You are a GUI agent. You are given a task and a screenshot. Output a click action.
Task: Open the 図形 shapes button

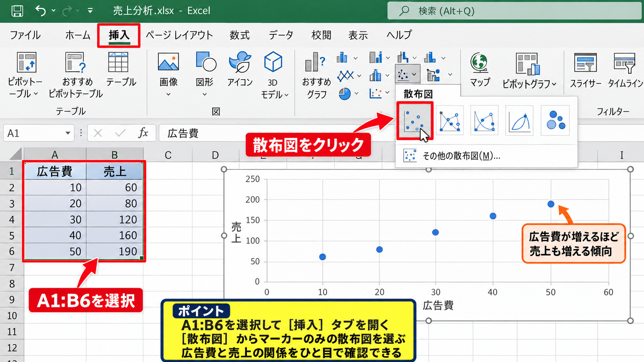pos(206,62)
